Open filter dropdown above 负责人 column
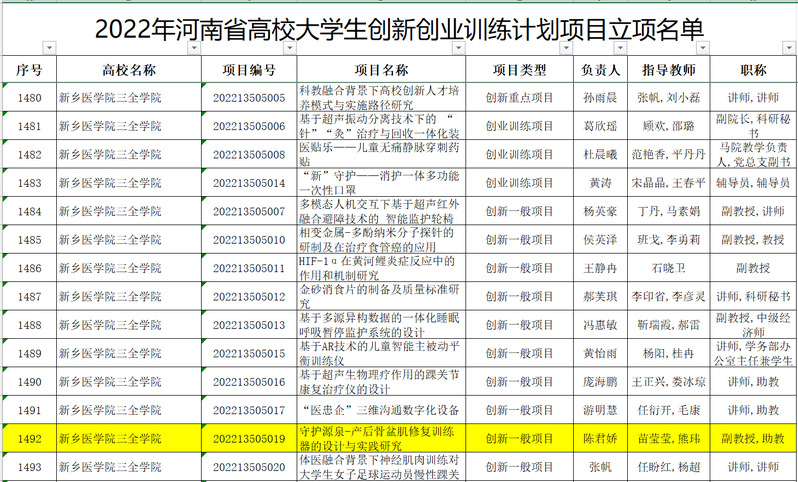The width and height of the screenshot is (798, 482). click(x=620, y=49)
